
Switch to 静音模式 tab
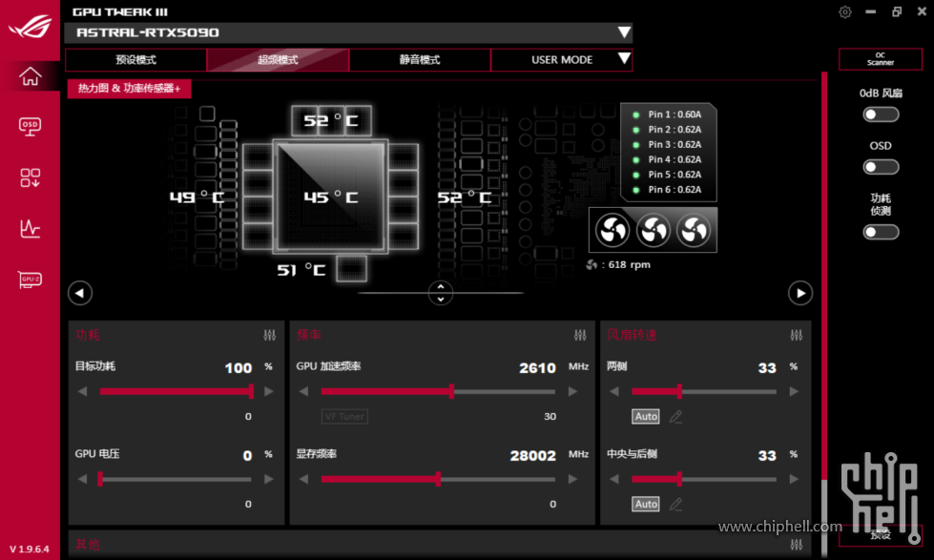[x=420, y=59]
